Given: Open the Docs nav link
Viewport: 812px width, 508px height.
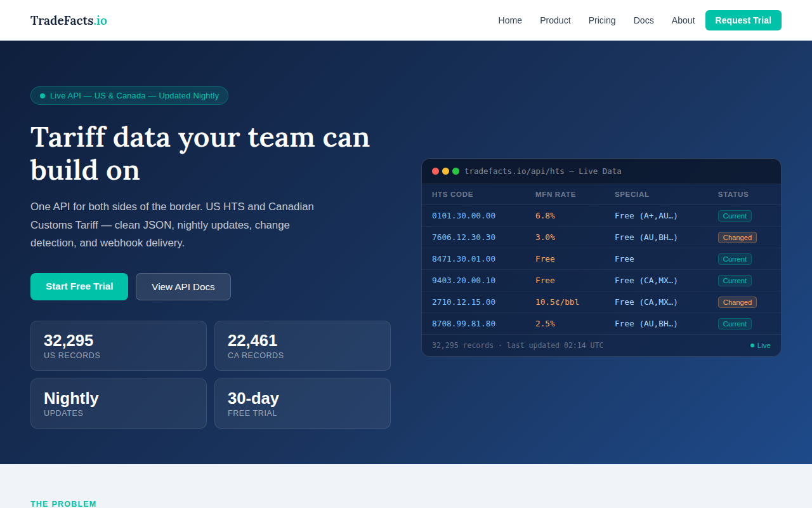Looking at the screenshot, I should [x=643, y=20].
